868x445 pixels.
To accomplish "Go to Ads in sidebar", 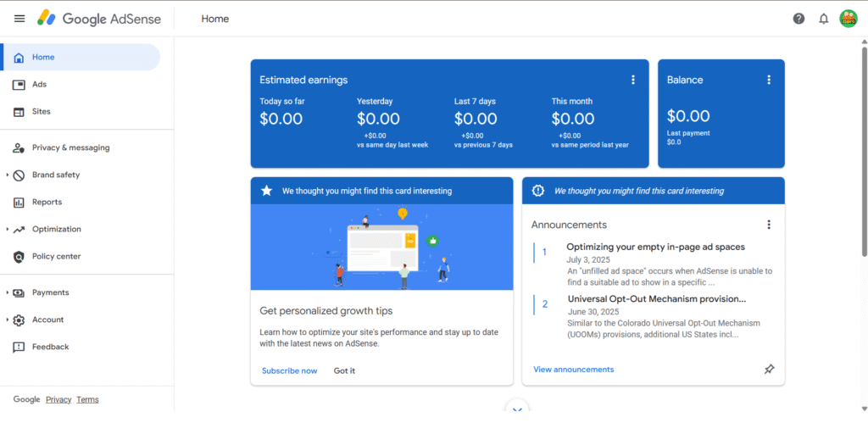I will (39, 85).
